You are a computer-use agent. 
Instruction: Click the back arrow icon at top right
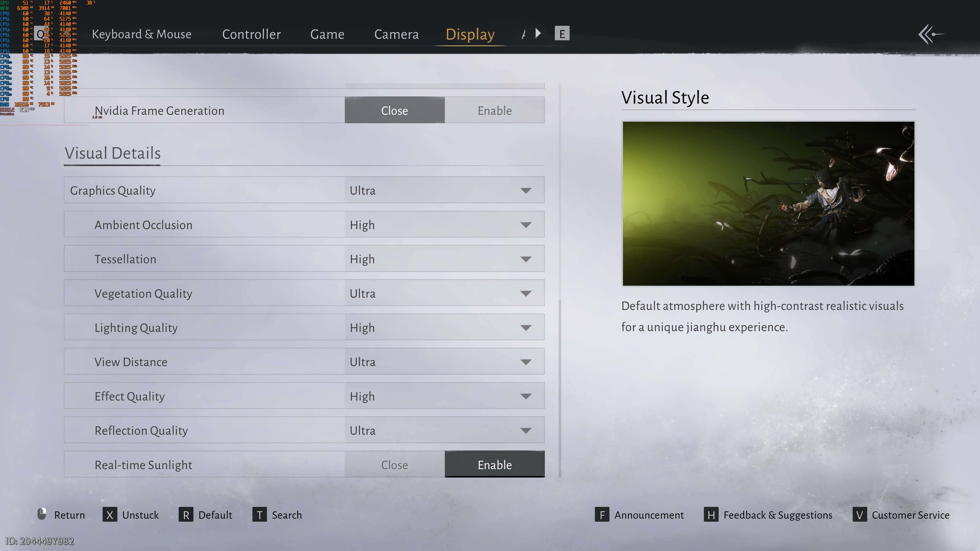click(930, 34)
